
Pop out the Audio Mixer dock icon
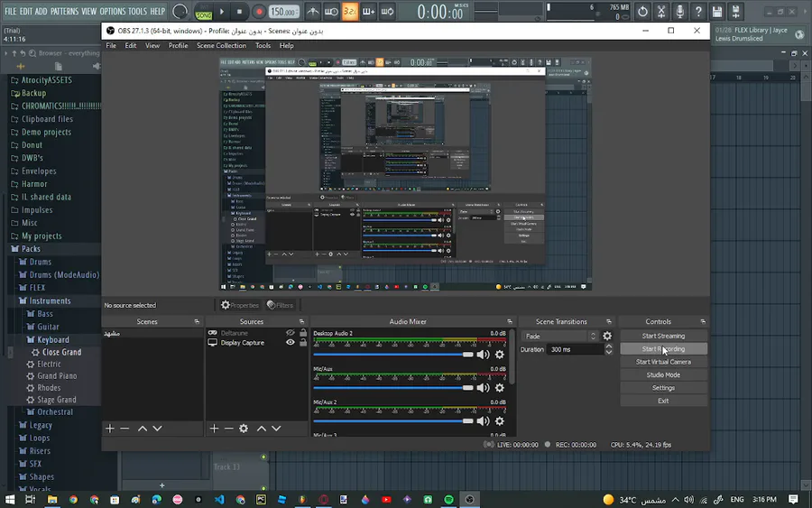click(x=510, y=321)
